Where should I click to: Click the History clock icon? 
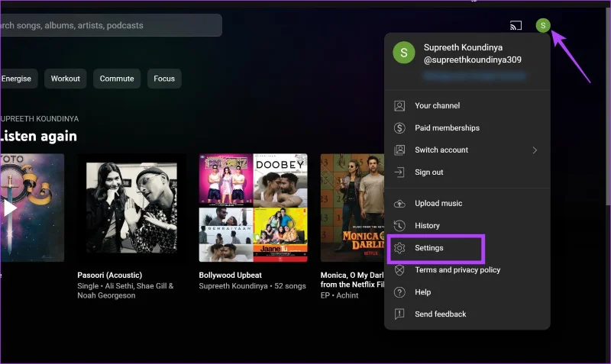point(399,225)
